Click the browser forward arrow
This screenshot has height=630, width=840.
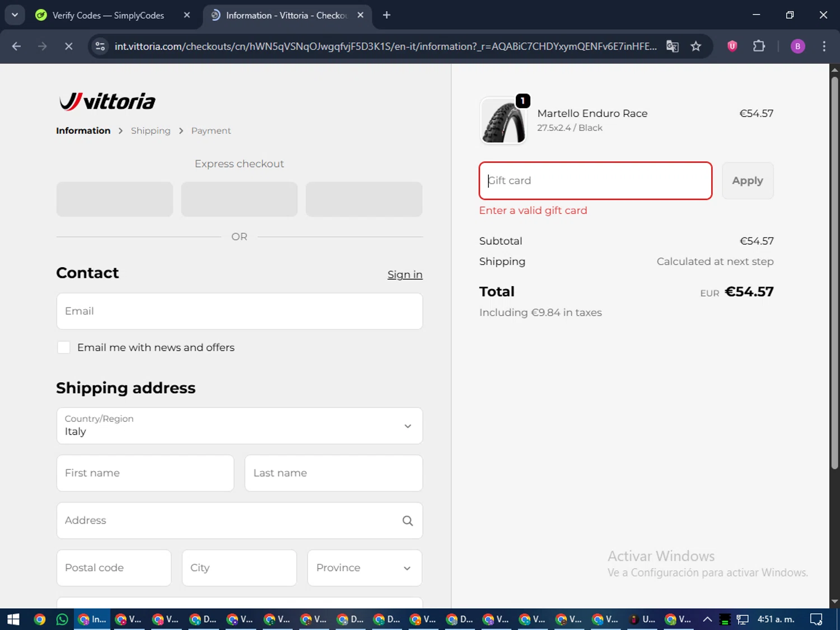click(x=43, y=46)
